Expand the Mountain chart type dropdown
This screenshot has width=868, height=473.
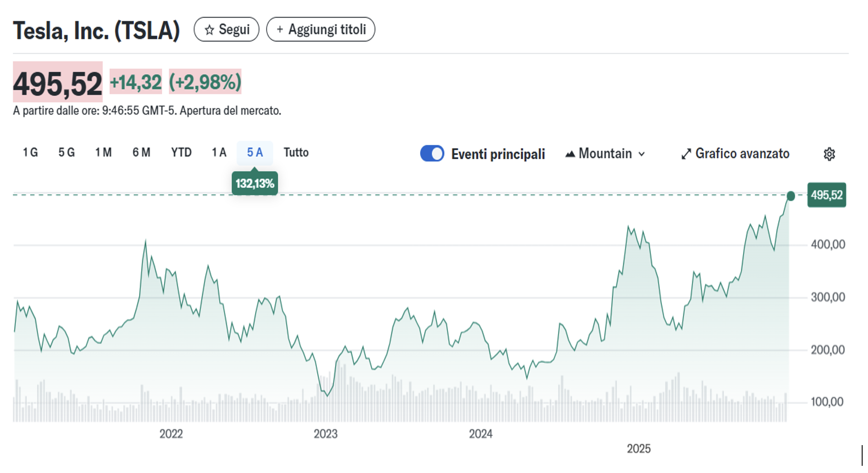point(605,154)
